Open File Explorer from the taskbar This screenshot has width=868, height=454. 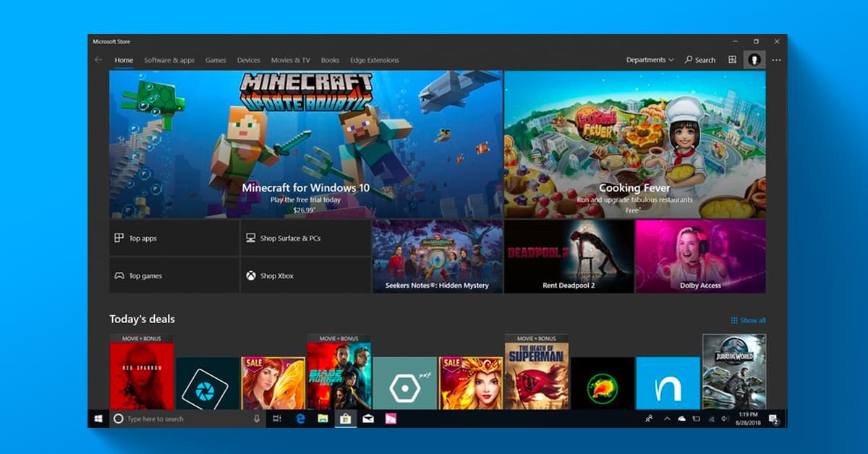pyautogui.click(x=323, y=419)
